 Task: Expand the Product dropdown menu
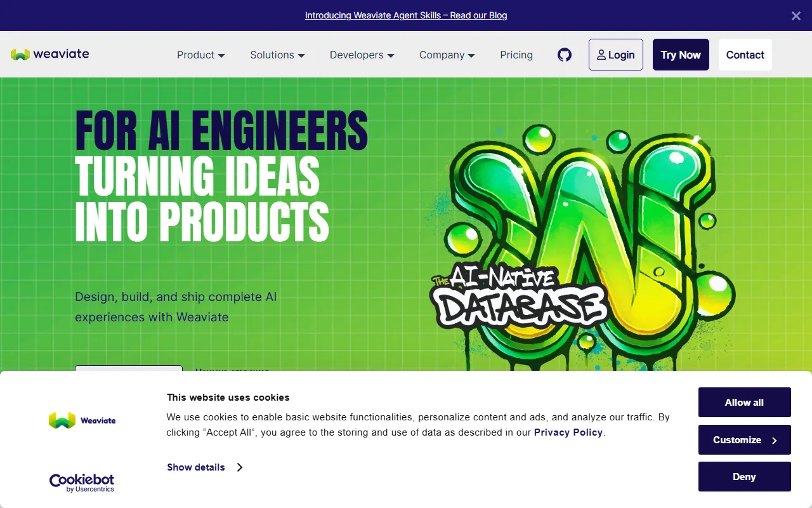click(x=200, y=55)
